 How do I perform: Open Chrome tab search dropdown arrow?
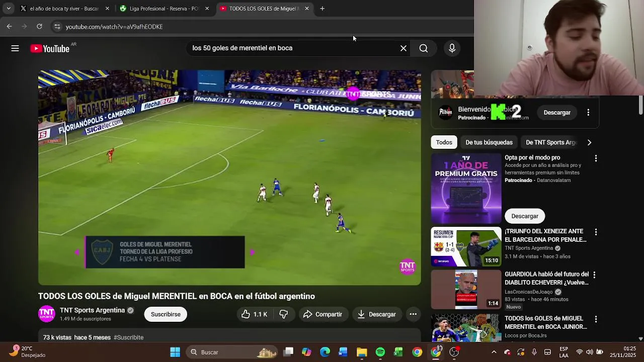click(9, 9)
